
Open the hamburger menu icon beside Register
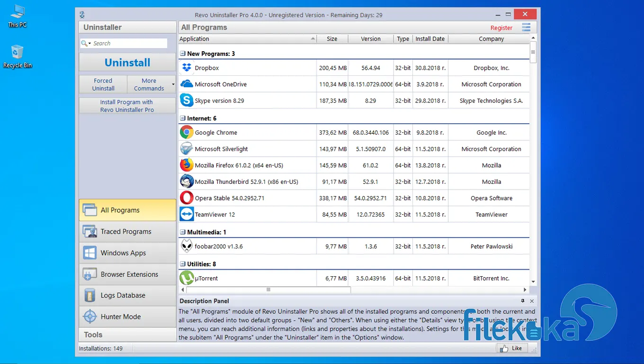(526, 27)
